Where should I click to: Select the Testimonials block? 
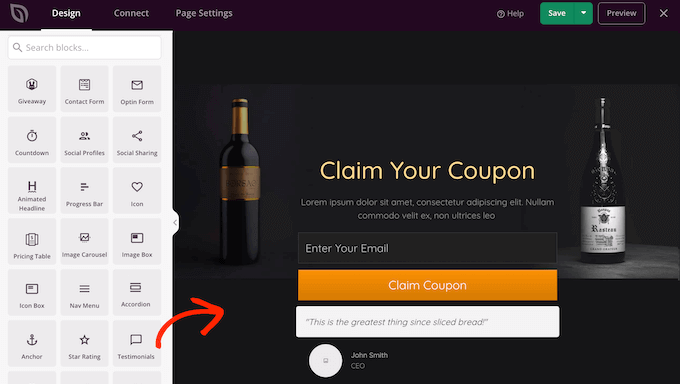click(137, 344)
